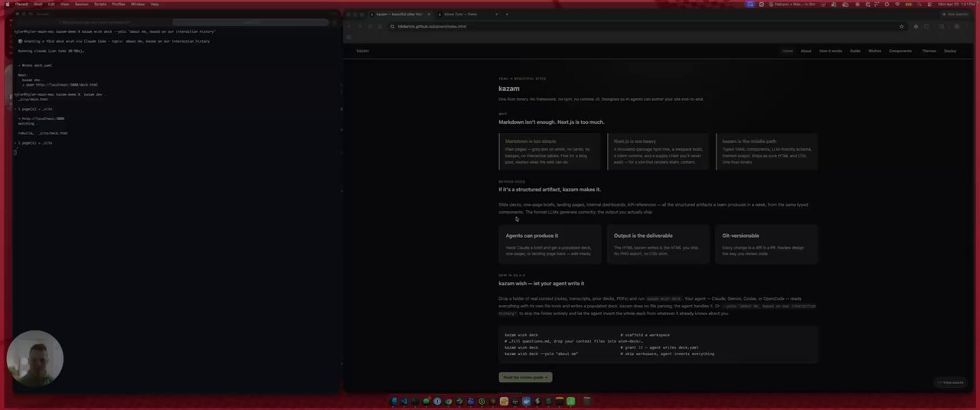Image resolution: width=980 pixels, height=410 pixels.
Task: Open 1Password from the Dock
Action: point(437,401)
